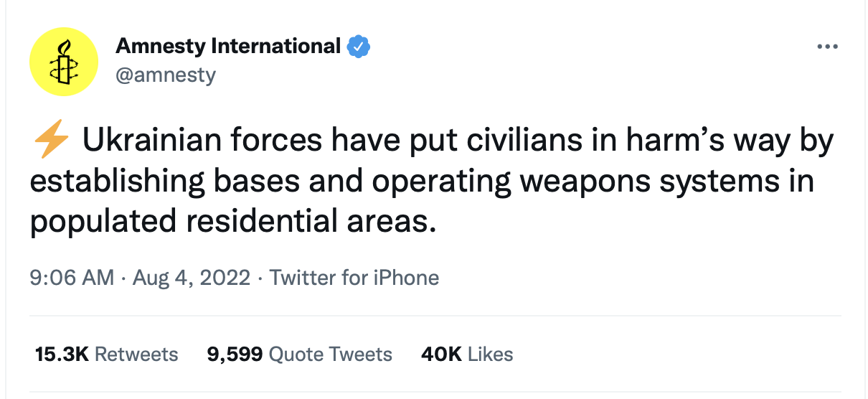Open the Twitter for iPhone source link
The height and width of the screenshot is (399, 868).
pos(354,277)
